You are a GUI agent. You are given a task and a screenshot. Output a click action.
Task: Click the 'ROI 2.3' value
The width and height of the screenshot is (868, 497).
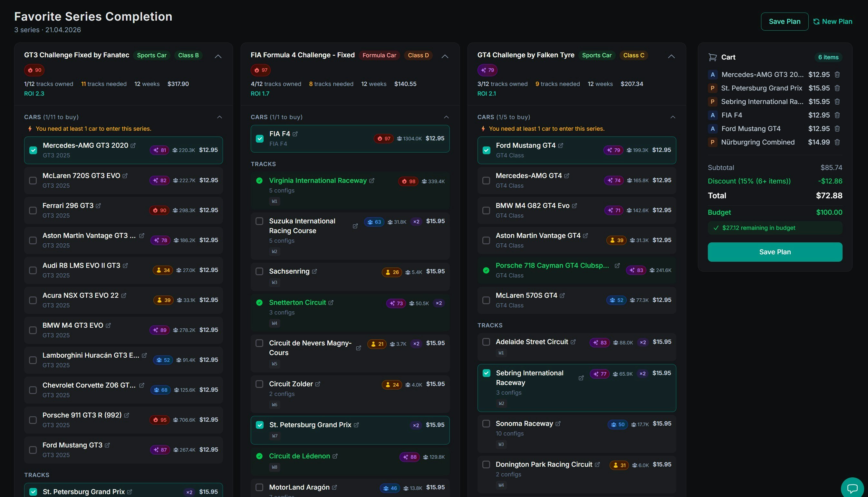pyautogui.click(x=34, y=94)
